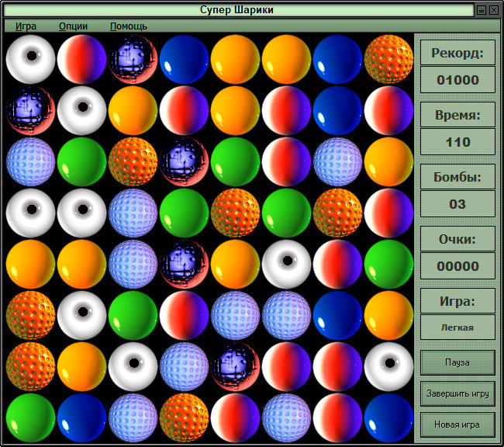Click the green ball at the end of the fifth row
This screenshot has width=504, height=447.
click(x=388, y=264)
